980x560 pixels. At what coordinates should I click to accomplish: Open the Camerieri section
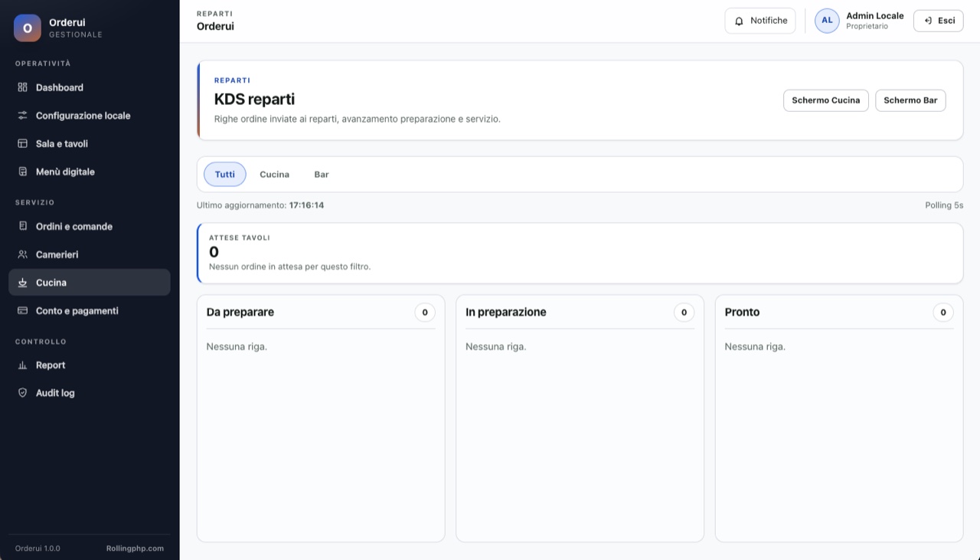coord(90,254)
